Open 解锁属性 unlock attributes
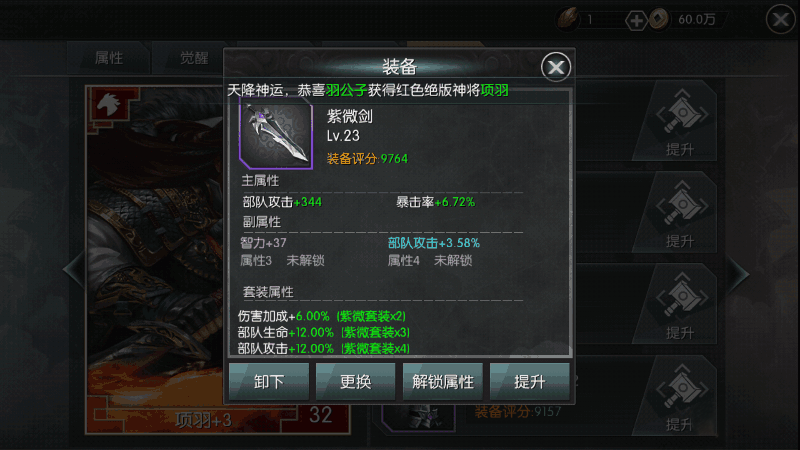Viewport: 800px width, 450px height. tap(442, 382)
